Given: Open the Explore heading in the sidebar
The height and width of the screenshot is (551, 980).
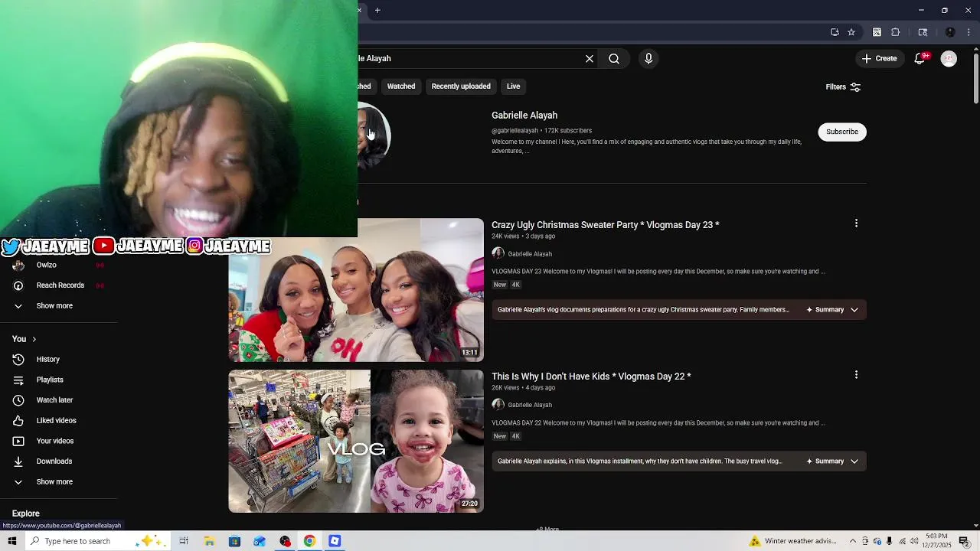Looking at the screenshot, I should 26,514.
